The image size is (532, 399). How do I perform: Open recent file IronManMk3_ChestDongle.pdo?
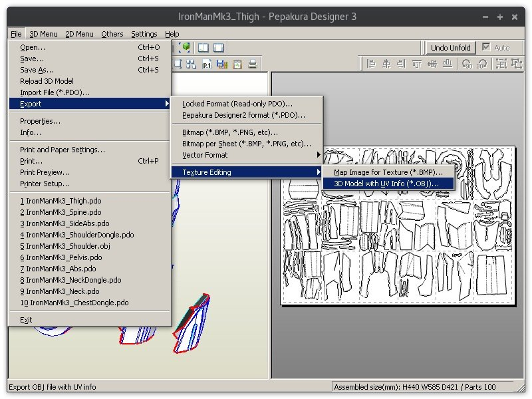point(90,303)
